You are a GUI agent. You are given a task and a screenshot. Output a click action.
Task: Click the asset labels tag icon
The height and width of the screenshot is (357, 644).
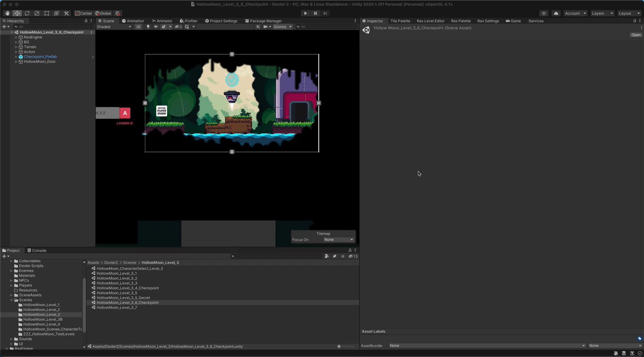[x=640, y=339]
